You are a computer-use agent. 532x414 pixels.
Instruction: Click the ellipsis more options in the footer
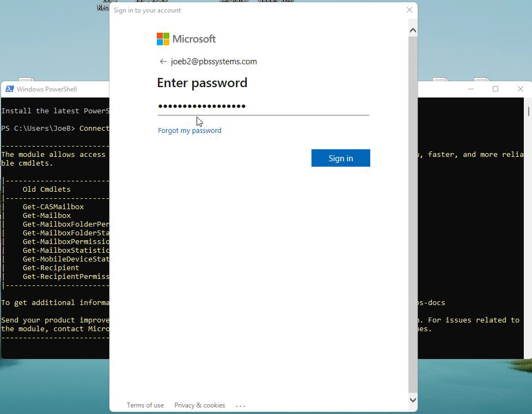241,405
